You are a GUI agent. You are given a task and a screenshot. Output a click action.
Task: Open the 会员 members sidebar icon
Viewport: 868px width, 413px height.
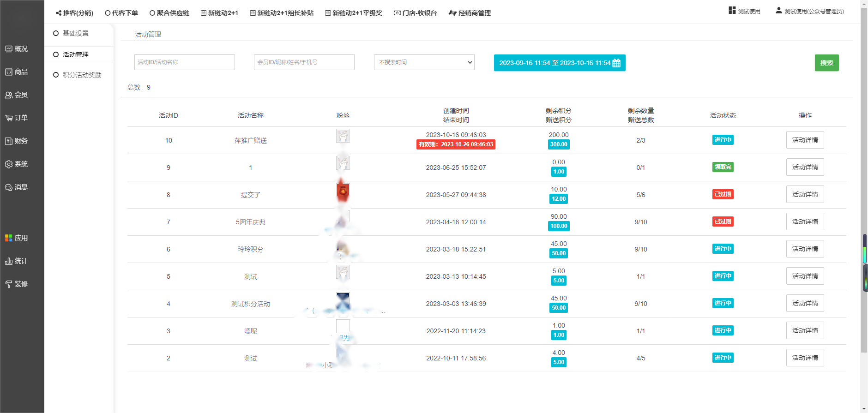point(9,95)
